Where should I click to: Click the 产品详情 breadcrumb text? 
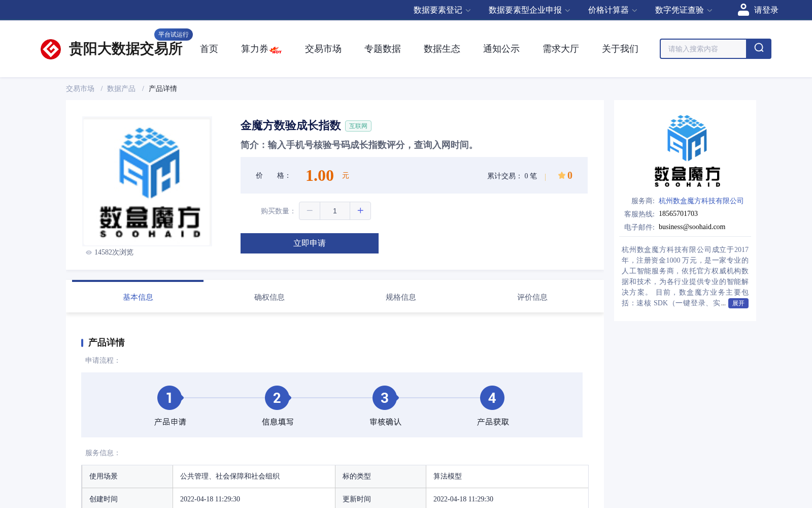click(x=163, y=88)
